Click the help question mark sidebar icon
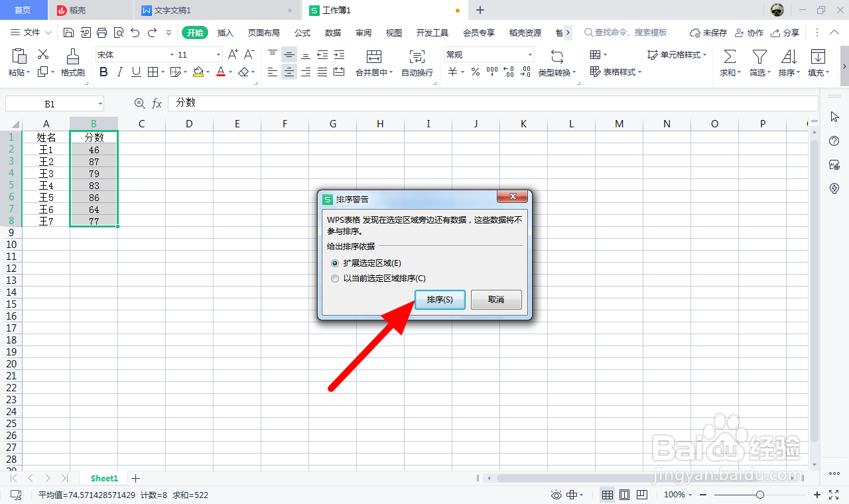This screenshot has height=504, width=849. pos(835,141)
